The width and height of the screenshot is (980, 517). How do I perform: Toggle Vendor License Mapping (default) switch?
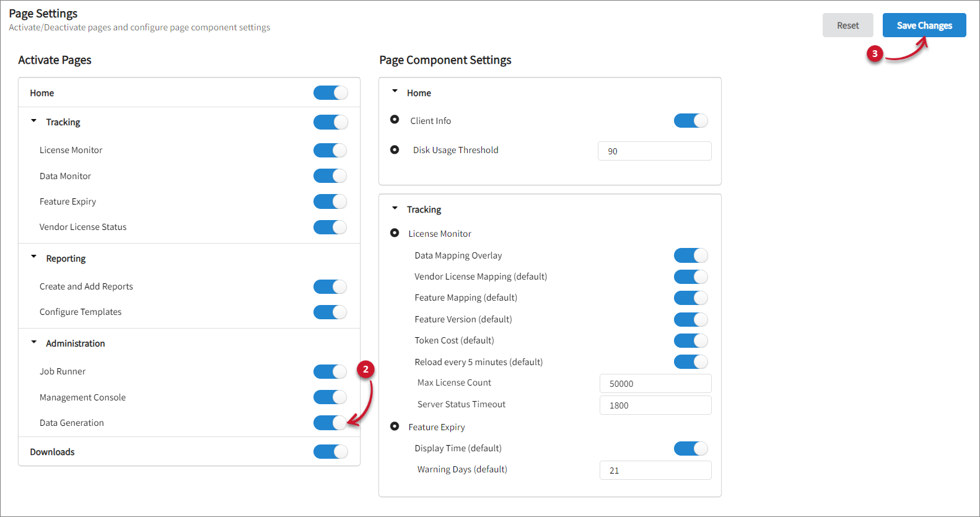(691, 276)
